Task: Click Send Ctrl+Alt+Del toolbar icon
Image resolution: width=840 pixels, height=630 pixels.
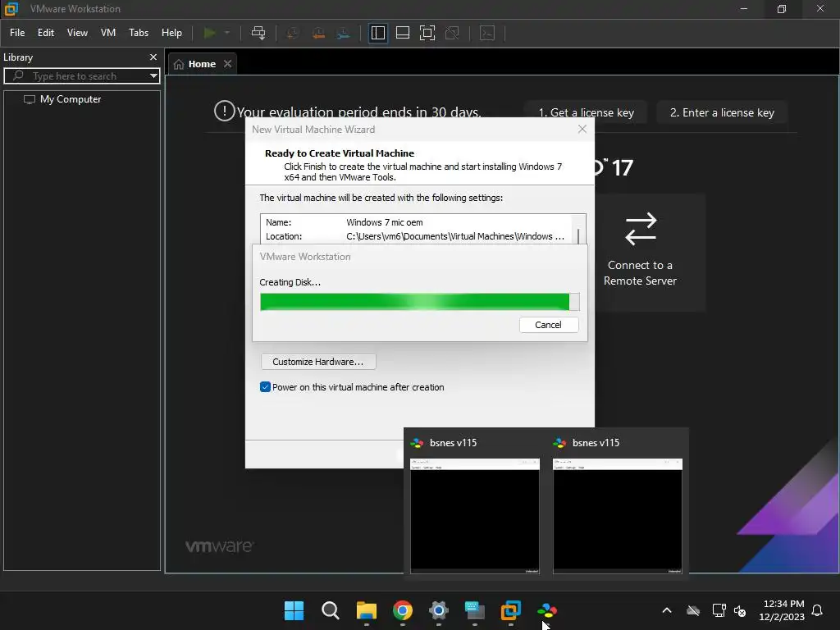Action: point(258,33)
